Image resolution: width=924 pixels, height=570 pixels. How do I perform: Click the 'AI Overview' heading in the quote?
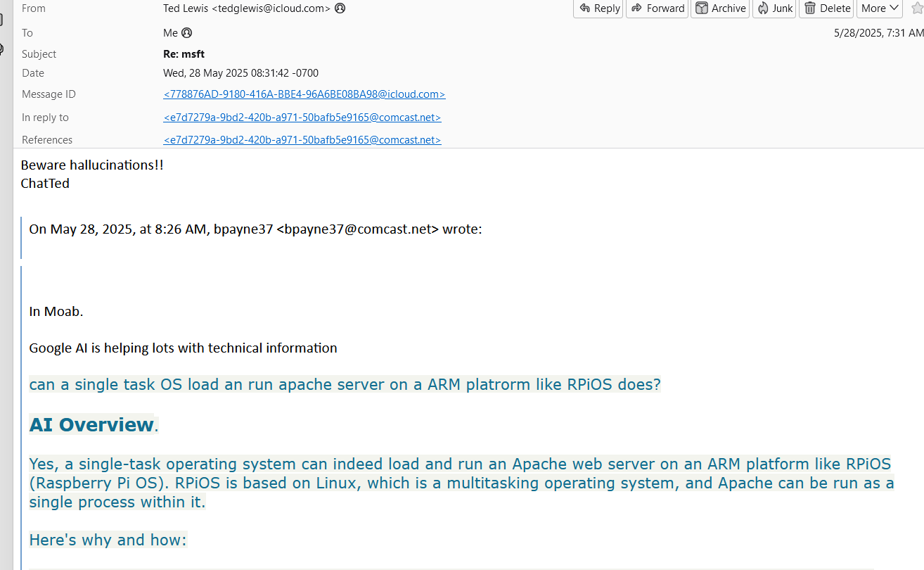coord(91,425)
